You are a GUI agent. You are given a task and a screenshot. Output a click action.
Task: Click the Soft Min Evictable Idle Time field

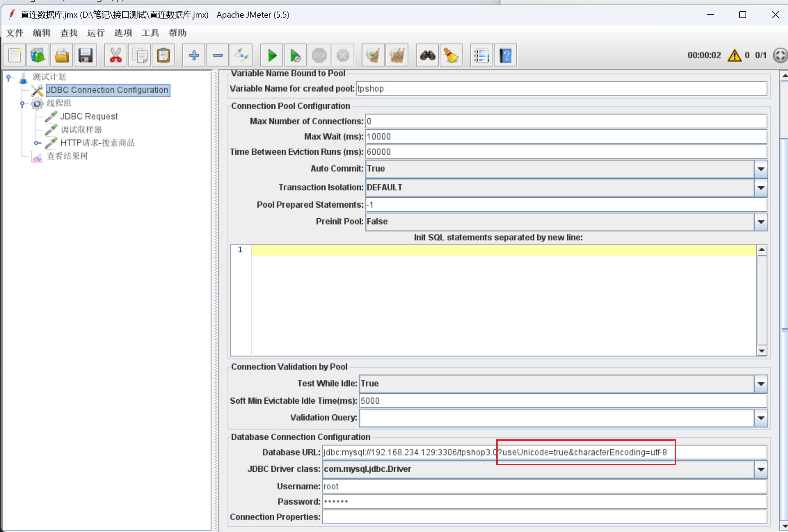click(x=563, y=401)
